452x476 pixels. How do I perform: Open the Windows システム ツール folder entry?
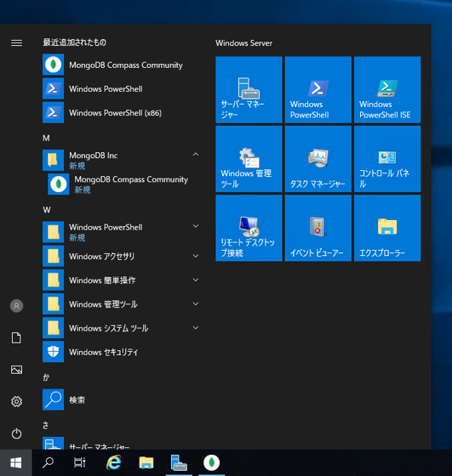point(121,328)
